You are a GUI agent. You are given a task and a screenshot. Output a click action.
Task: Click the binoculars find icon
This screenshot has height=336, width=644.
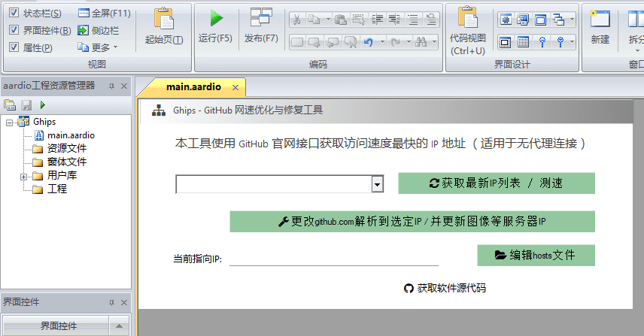(x=421, y=42)
